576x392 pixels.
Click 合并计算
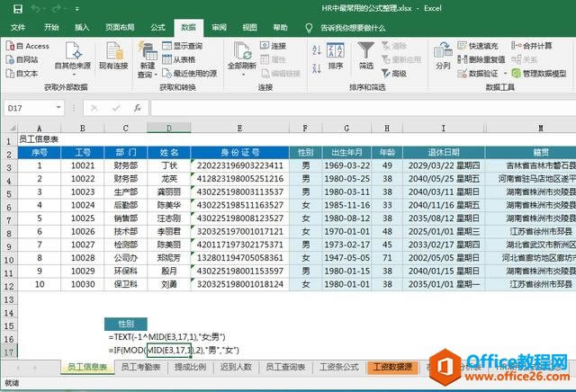click(532, 46)
